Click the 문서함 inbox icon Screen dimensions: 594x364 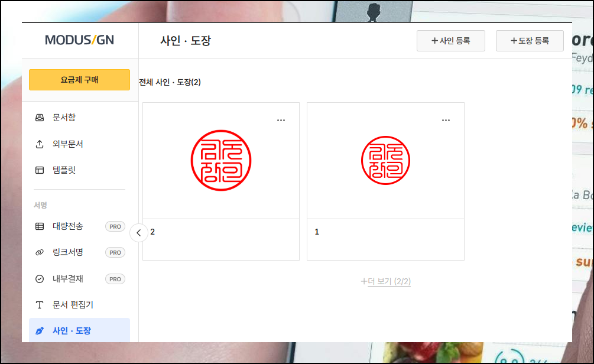[40, 118]
